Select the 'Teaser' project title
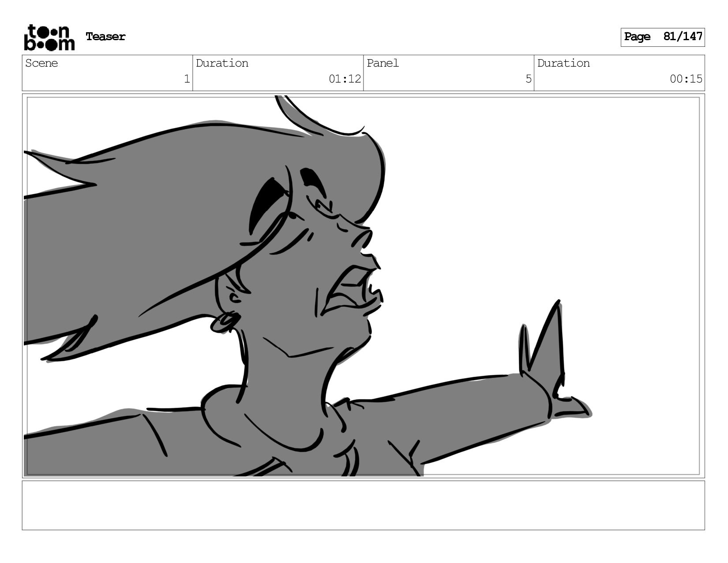The image size is (728, 563). [x=105, y=37]
